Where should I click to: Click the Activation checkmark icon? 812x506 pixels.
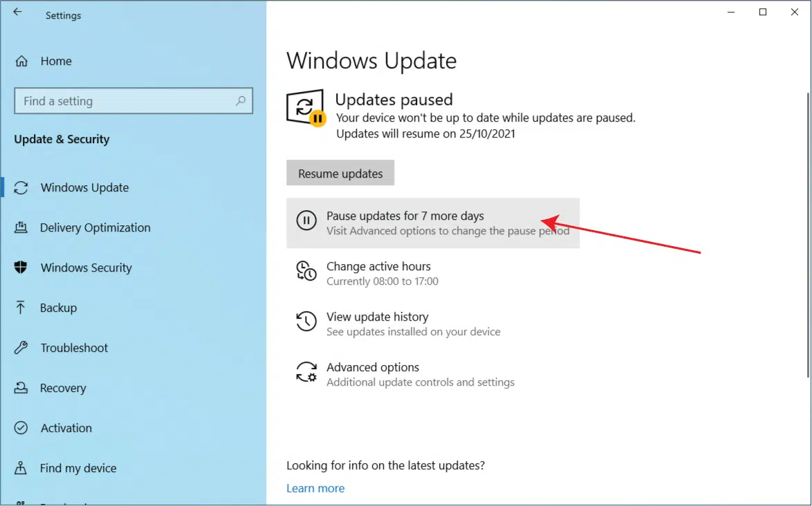click(x=21, y=427)
